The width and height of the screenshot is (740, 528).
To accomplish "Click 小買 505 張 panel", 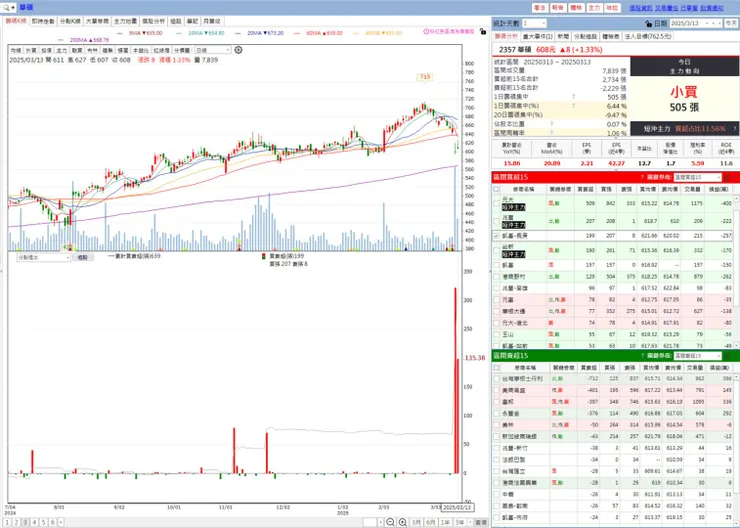I will pyautogui.click(x=684, y=100).
